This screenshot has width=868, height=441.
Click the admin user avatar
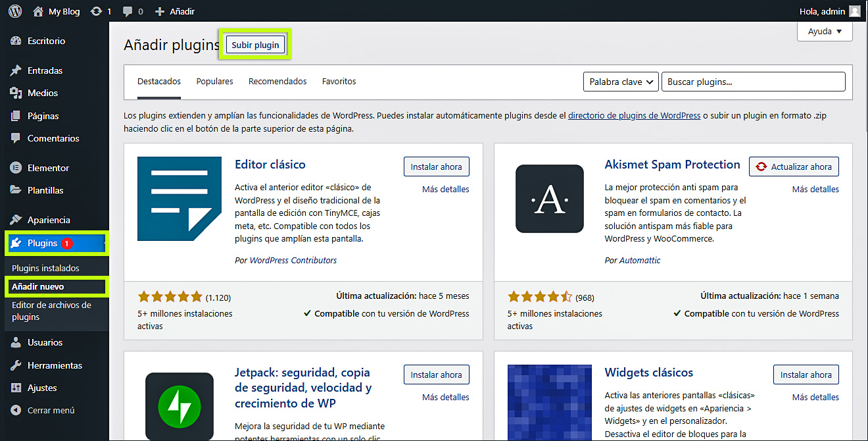click(x=854, y=11)
